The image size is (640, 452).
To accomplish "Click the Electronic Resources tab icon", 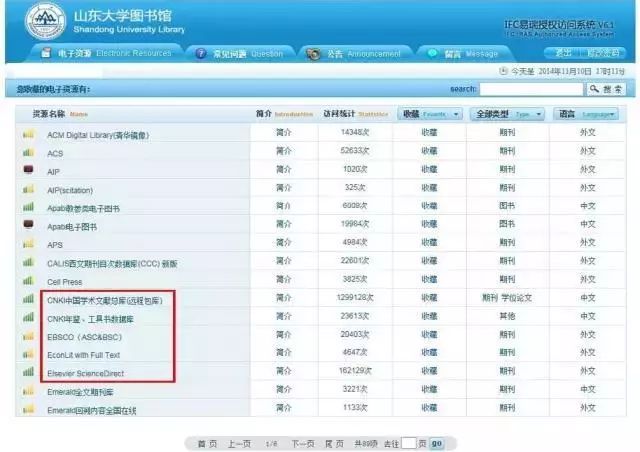I will pyautogui.click(x=47, y=53).
